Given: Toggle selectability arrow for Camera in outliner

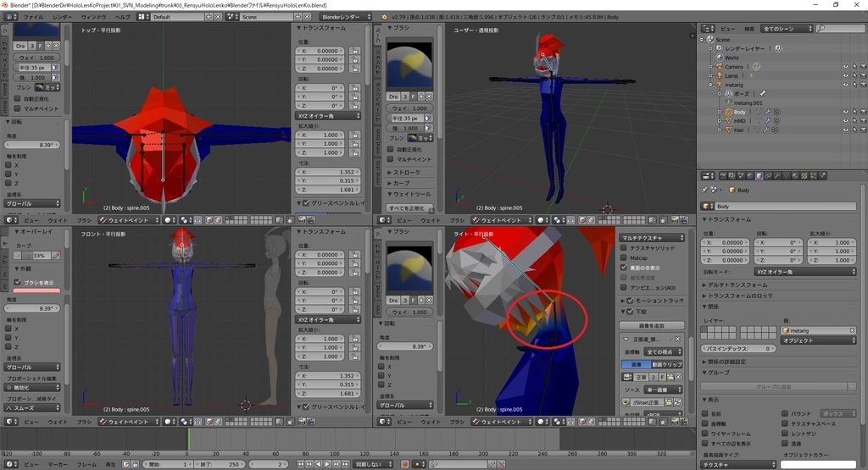Looking at the screenshot, I should click(854, 66).
